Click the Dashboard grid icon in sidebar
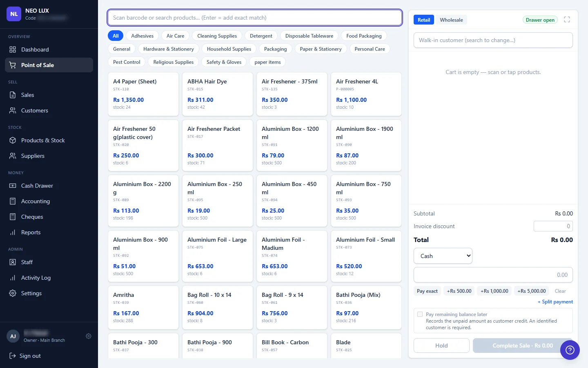 tap(13, 49)
